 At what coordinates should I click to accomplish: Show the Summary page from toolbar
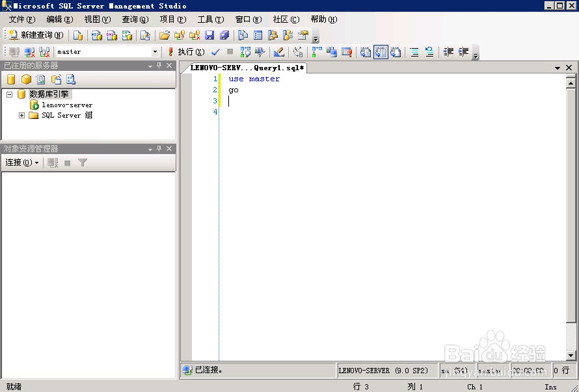coord(258,35)
